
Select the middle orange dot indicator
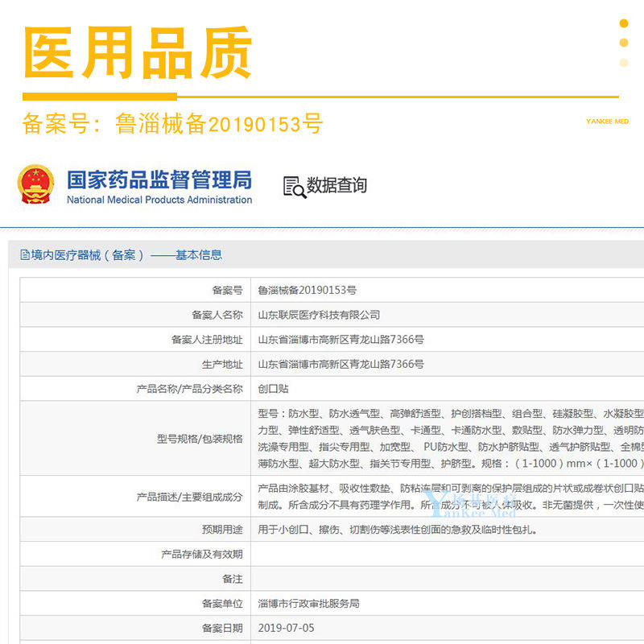point(624,43)
